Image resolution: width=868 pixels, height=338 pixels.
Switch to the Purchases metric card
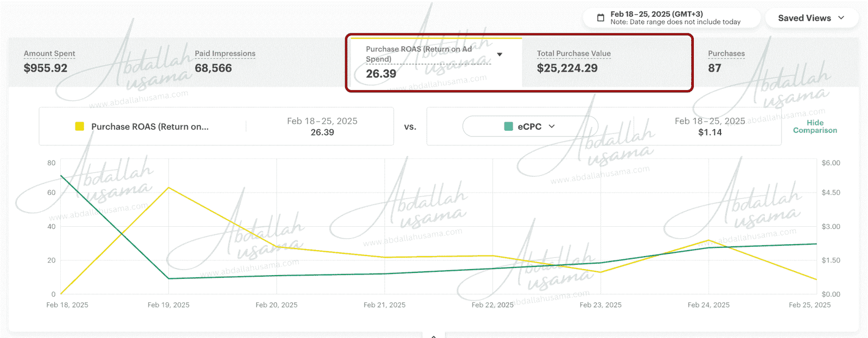[x=726, y=61]
